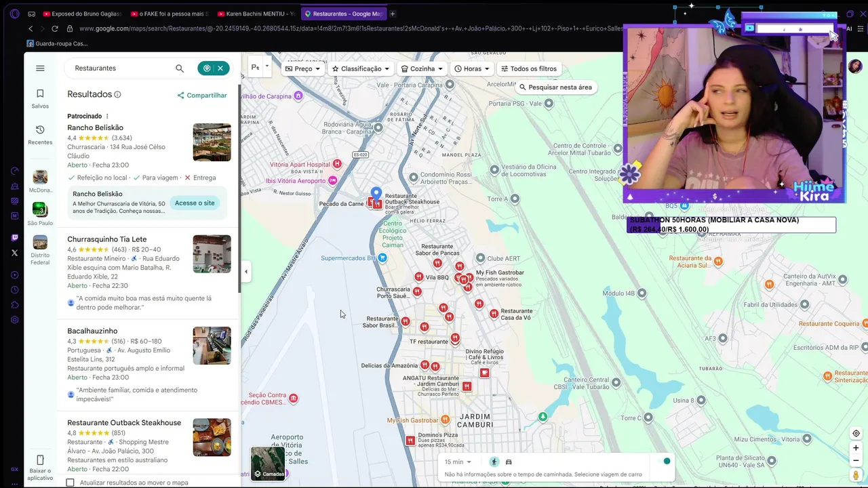This screenshot has width=868, height=488.
Task: Expand the Horas filter dropdown
Action: pos(471,68)
